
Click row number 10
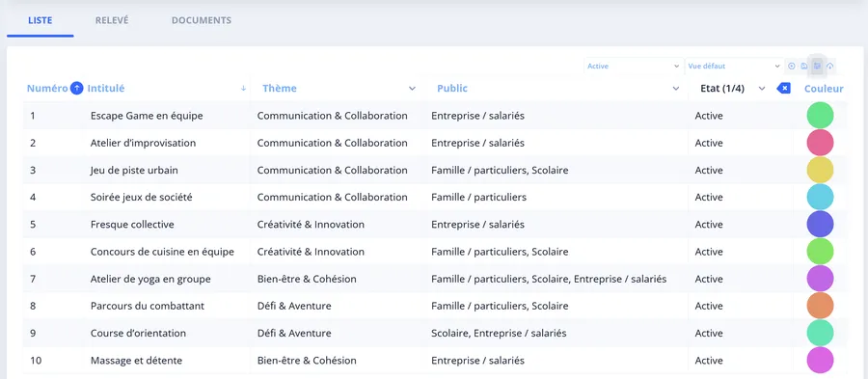pos(36,360)
